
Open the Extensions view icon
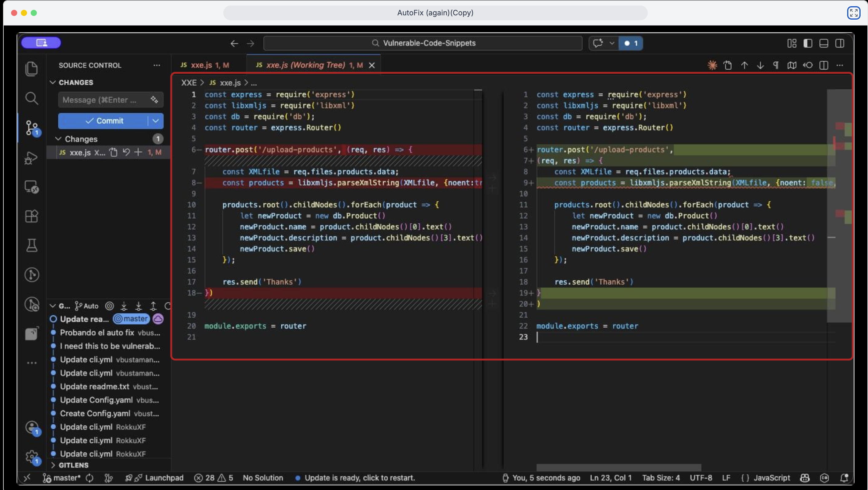pos(32,216)
